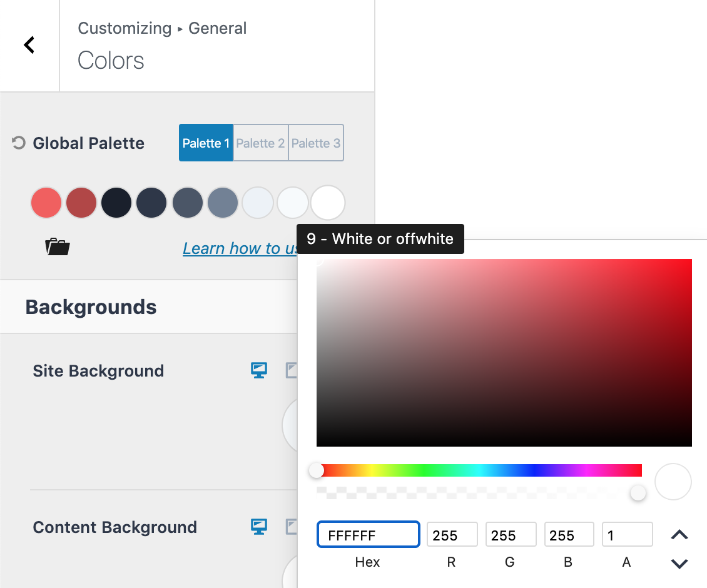Switch to Palette 3
Viewport: 707px width, 588px height.
(316, 143)
